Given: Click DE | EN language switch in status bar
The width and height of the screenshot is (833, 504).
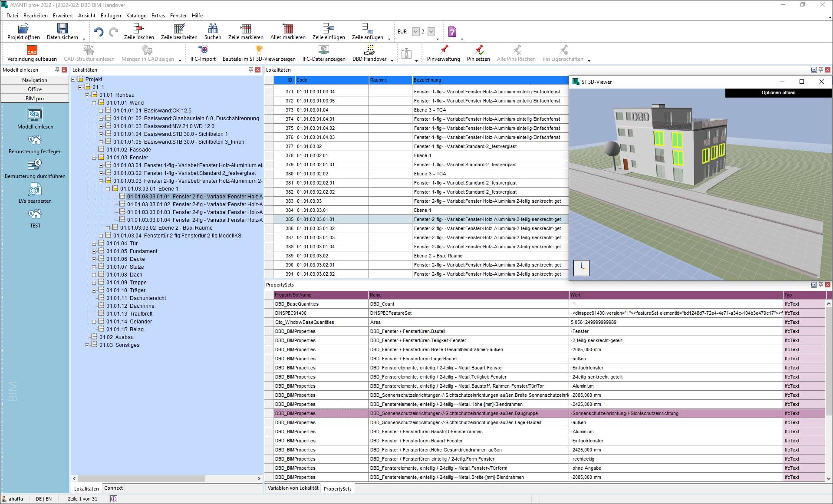Looking at the screenshot, I should point(43,499).
